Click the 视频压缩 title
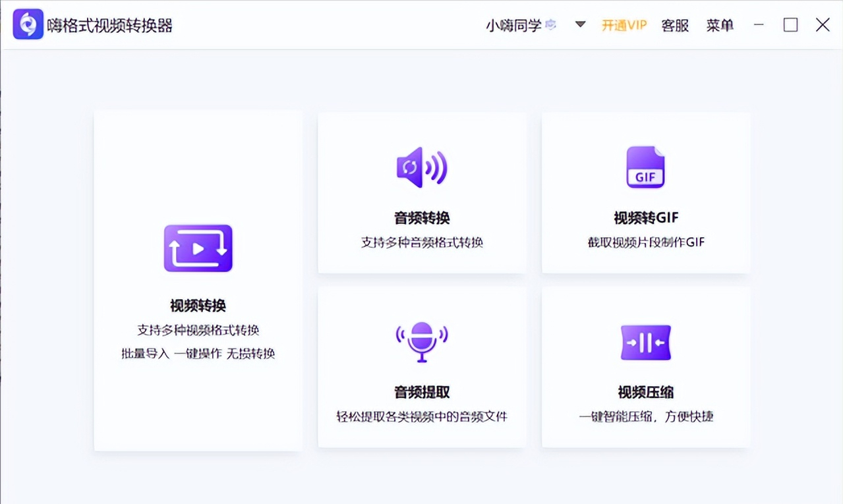Screen dimensions: 843x504 coord(646,392)
